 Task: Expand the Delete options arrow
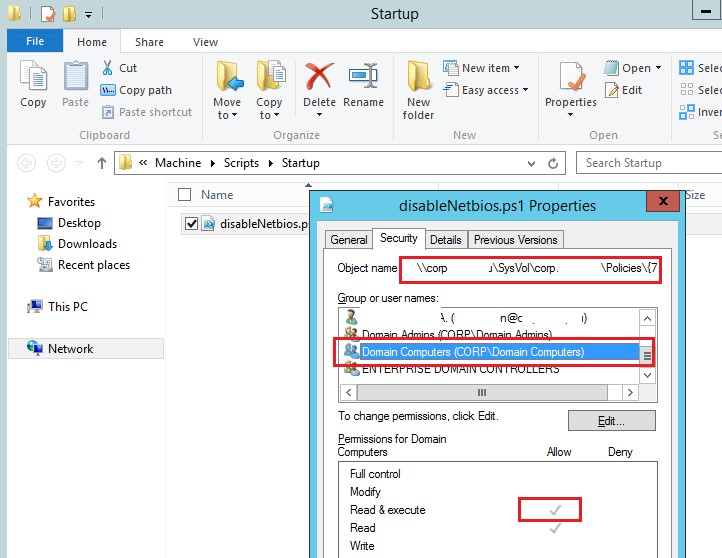[319, 115]
